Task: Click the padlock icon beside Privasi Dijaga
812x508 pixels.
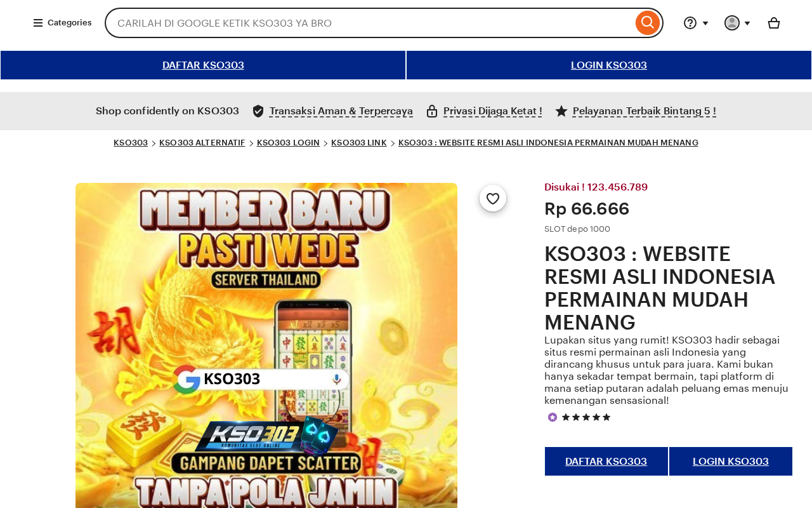Action: [x=432, y=111]
